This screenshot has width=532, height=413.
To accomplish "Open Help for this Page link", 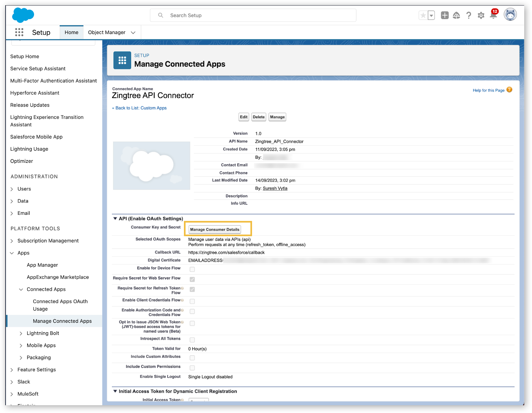I will [489, 90].
